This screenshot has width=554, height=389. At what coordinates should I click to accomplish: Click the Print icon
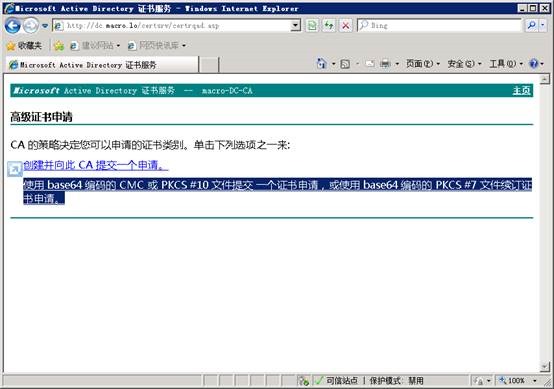(x=385, y=64)
